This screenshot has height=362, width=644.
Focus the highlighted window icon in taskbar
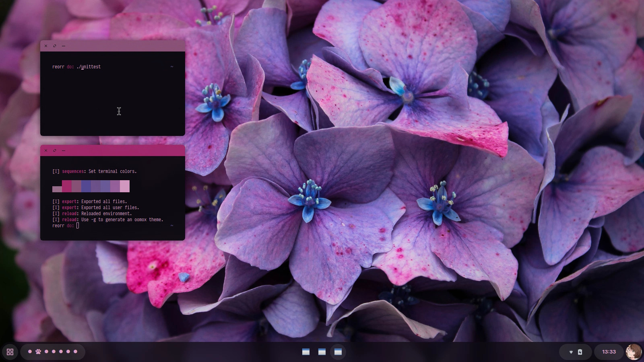tap(338, 352)
